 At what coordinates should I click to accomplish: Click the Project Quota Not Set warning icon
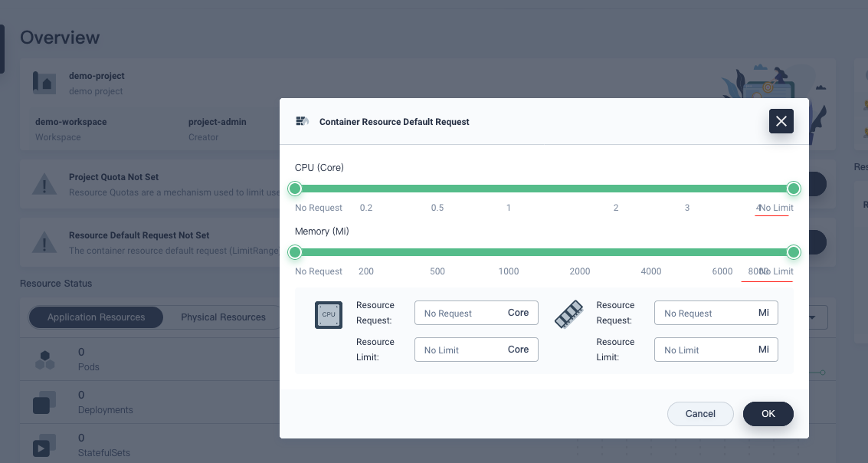[44, 185]
